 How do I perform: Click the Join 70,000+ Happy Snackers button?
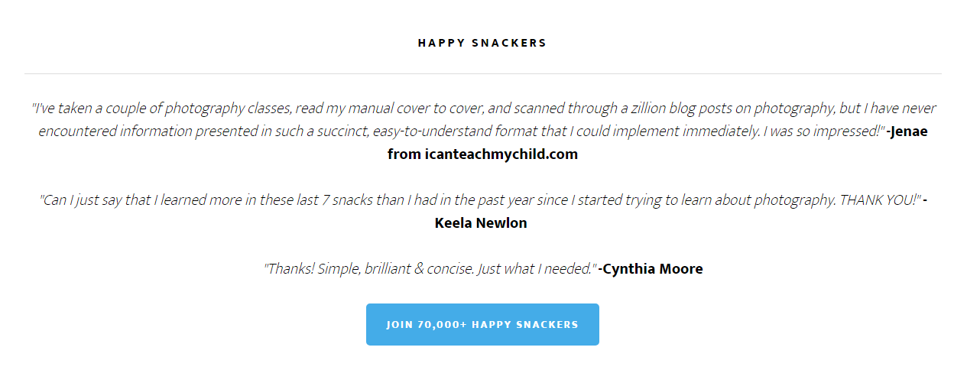tap(482, 324)
